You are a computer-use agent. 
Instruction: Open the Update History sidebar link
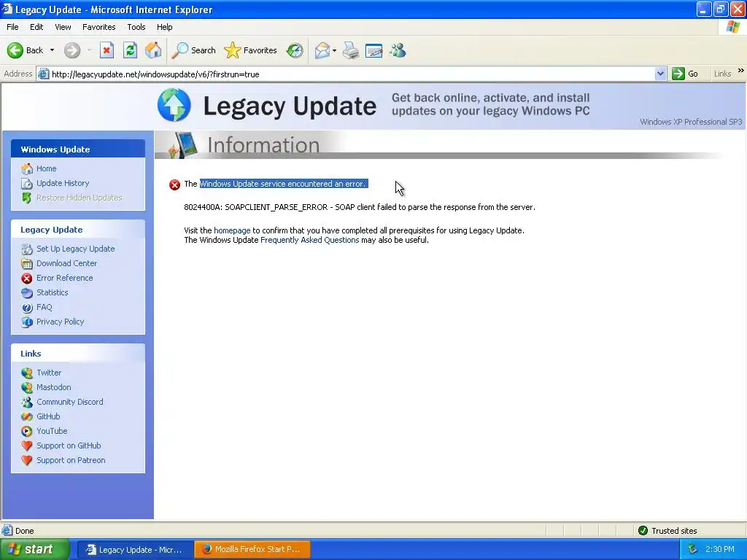point(63,183)
